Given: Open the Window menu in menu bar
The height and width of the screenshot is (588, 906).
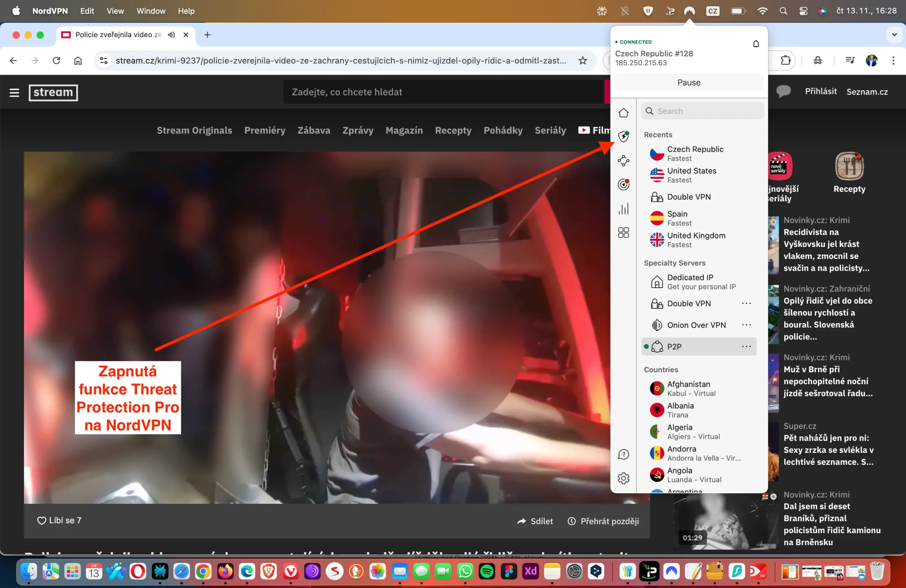Looking at the screenshot, I should [151, 11].
